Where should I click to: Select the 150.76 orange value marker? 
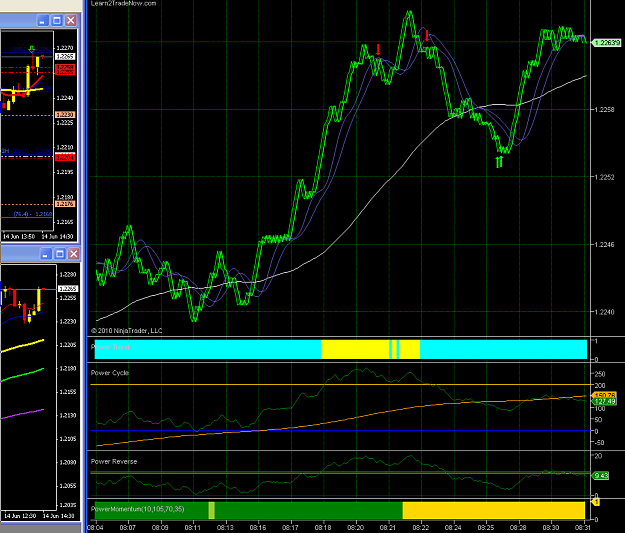605,395
